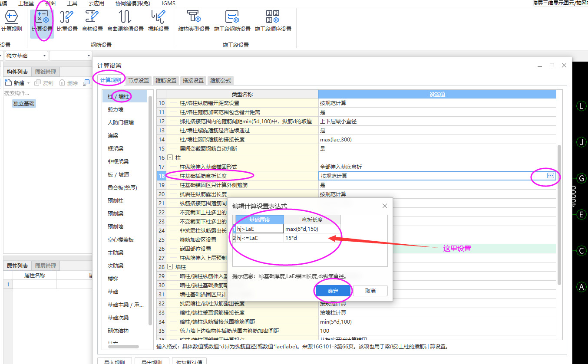Image resolution: width=588 pixels, height=364 pixels.
Task: Click the 新建 component icon
Action: click(8, 83)
